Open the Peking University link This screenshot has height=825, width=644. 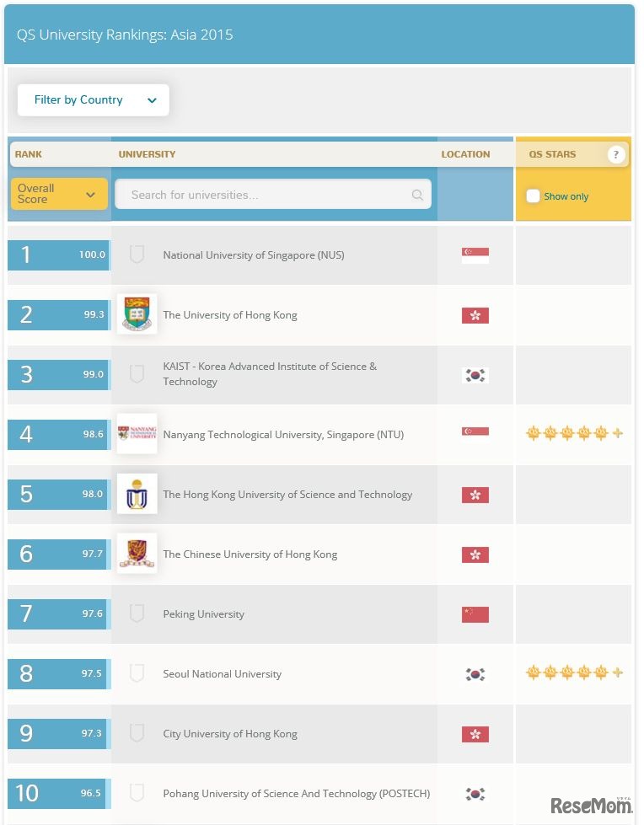click(x=204, y=614)
